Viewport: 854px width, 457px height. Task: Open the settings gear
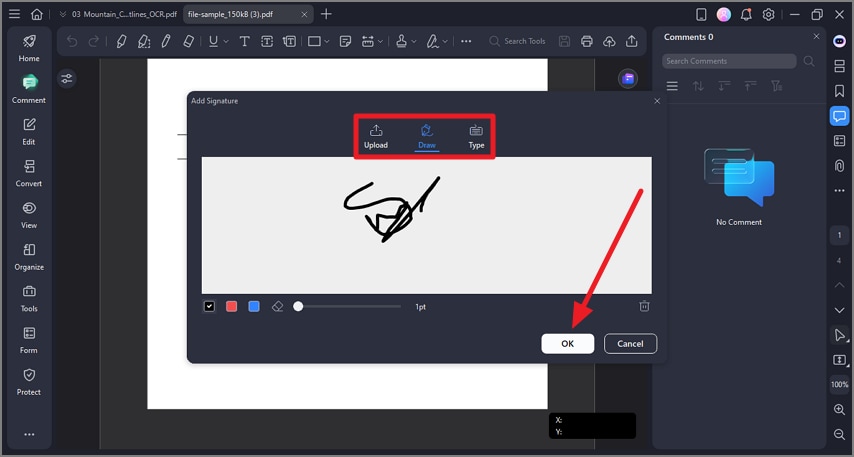tap(768, 15)
